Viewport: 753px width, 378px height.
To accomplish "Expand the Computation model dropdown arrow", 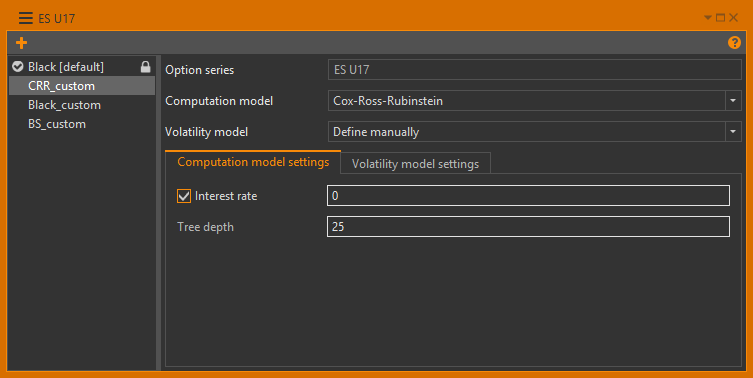I will click(733, 101).
